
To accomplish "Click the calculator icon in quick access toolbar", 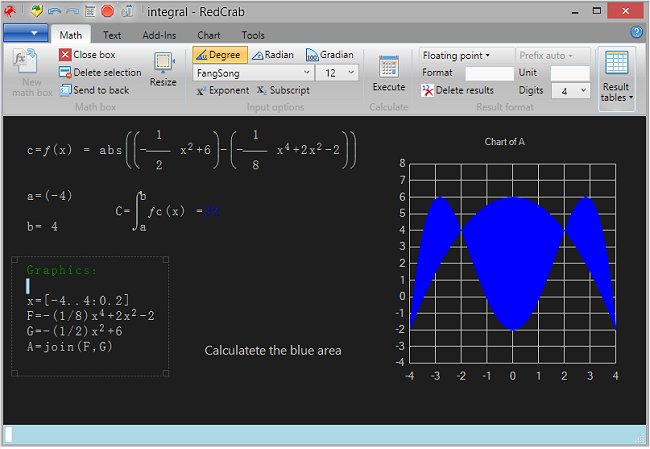I will click(90, 11).
